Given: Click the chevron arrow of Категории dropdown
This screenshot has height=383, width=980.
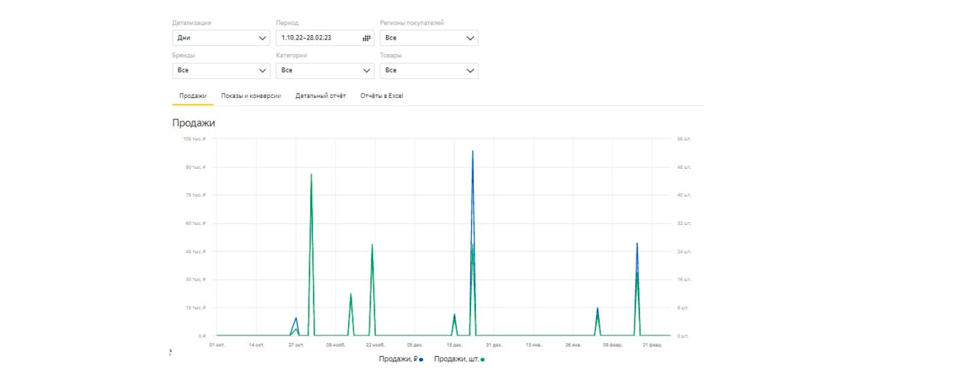Looking at the screenshot, I should [366, 71].
